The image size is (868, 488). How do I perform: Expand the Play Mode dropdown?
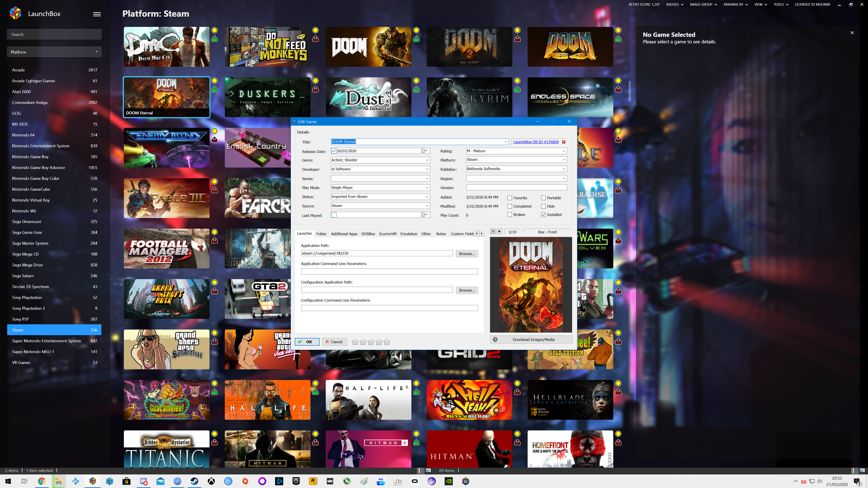427,188
